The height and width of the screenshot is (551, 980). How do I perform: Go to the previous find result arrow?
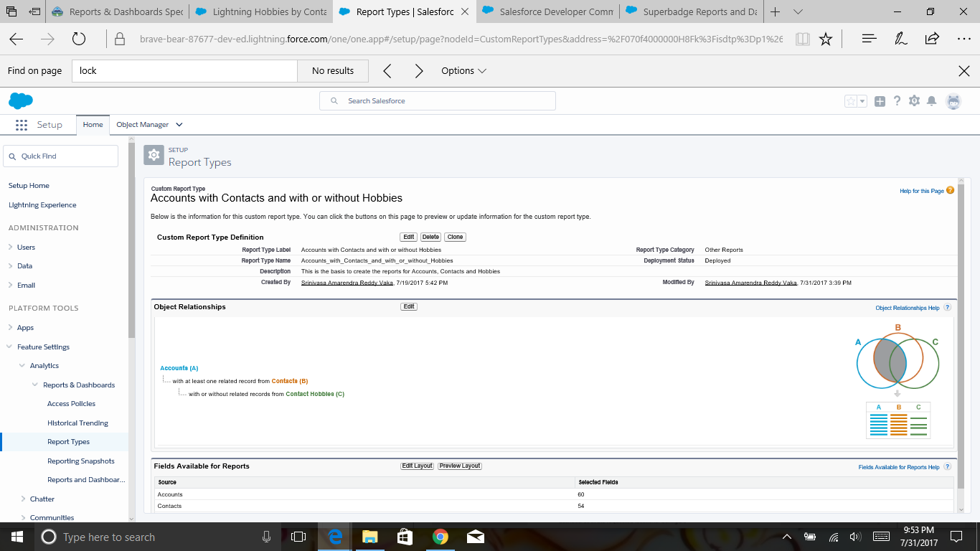point(387,71)
